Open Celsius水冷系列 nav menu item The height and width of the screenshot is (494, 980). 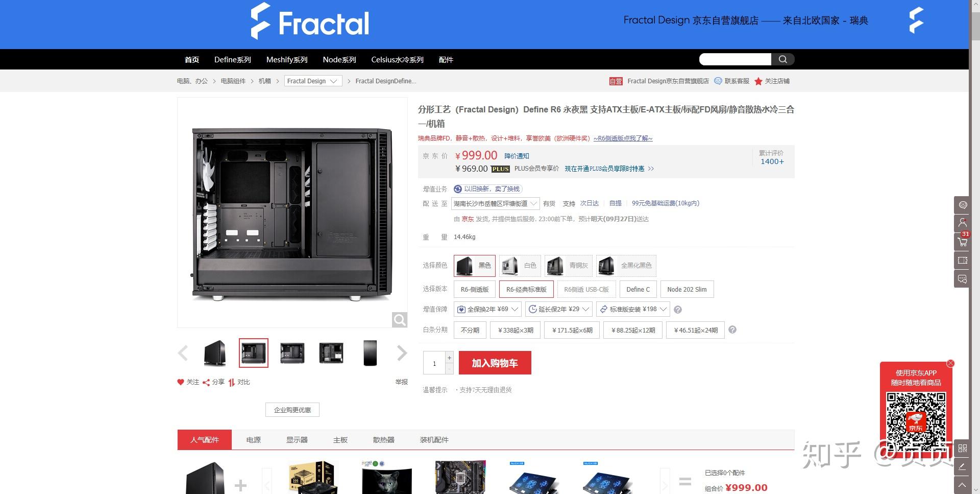pyautogui.click(x=397, y=60)
